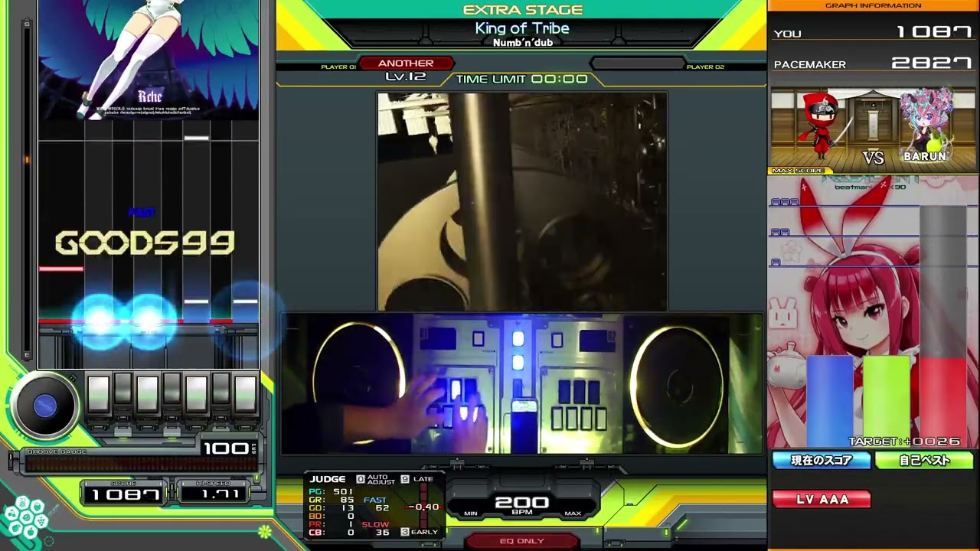Click the upper webcam video feed
Viewport: 980px width, 551px height.
[522, 202]
